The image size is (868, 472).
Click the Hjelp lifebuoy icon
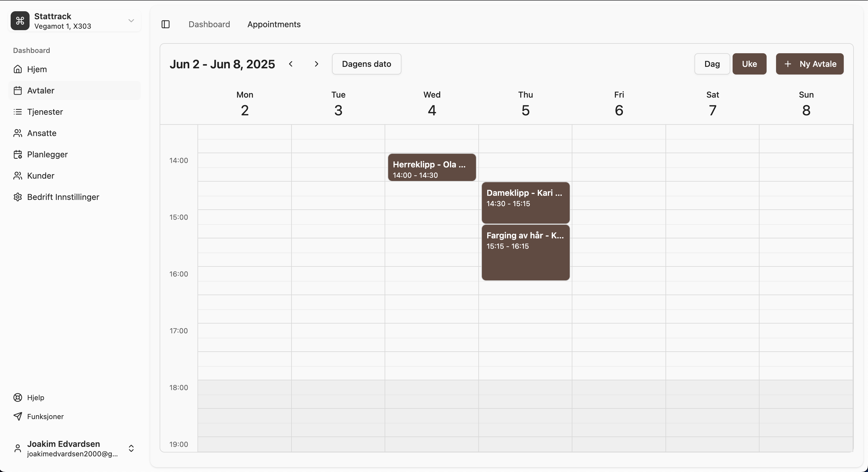17,397
